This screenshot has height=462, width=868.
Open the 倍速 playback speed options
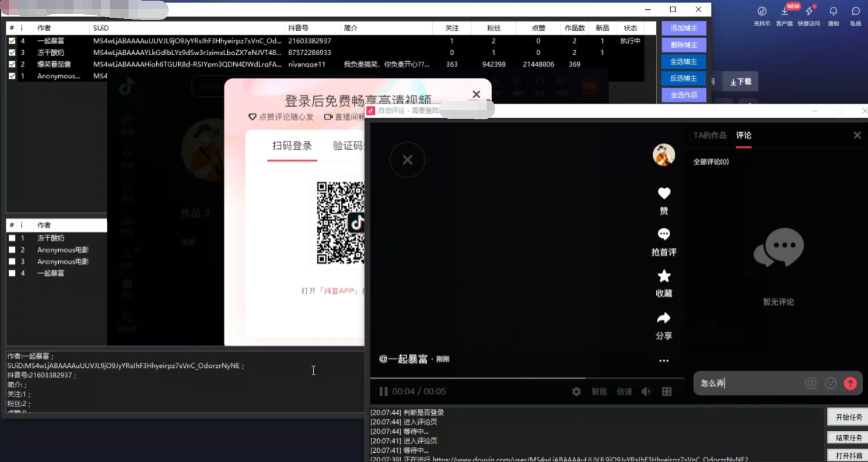pyautogui.click(x=624, y=392)
